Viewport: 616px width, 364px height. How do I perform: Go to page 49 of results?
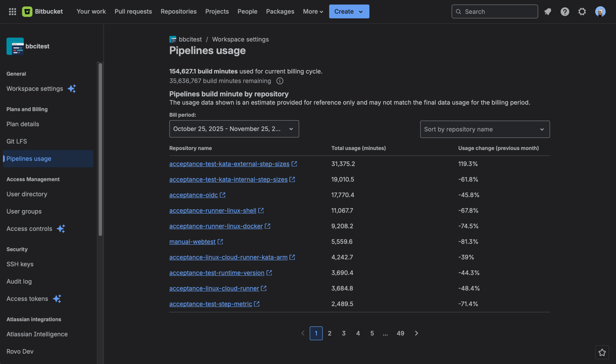click(400, 333)
